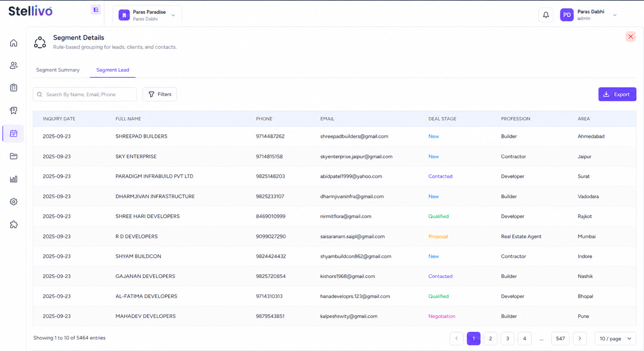Click the pagination ellipsis to jump pages
This screenshot has height=351, width=644.
tap(541, 338)
